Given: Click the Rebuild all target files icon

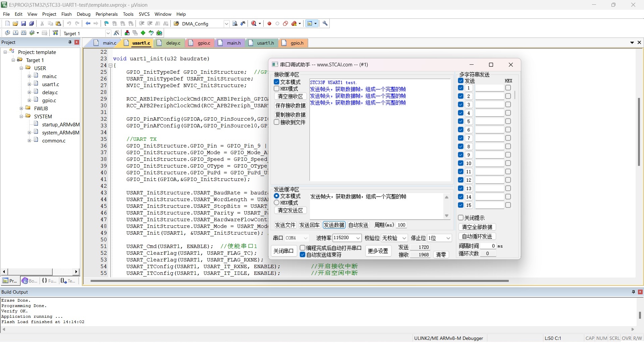Looking at the screenshot, I should pos(23,33).
